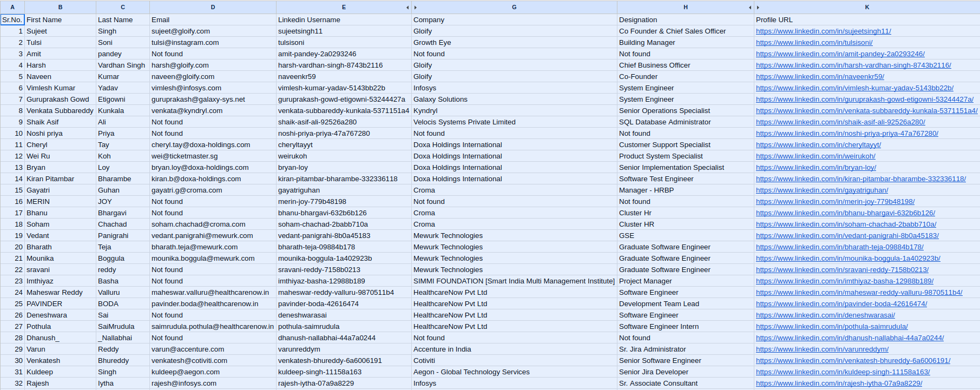This screenshot has width=980, height=390.
Task: Select the 'Linkedin Username' header cell
Action: click(344, 20)
